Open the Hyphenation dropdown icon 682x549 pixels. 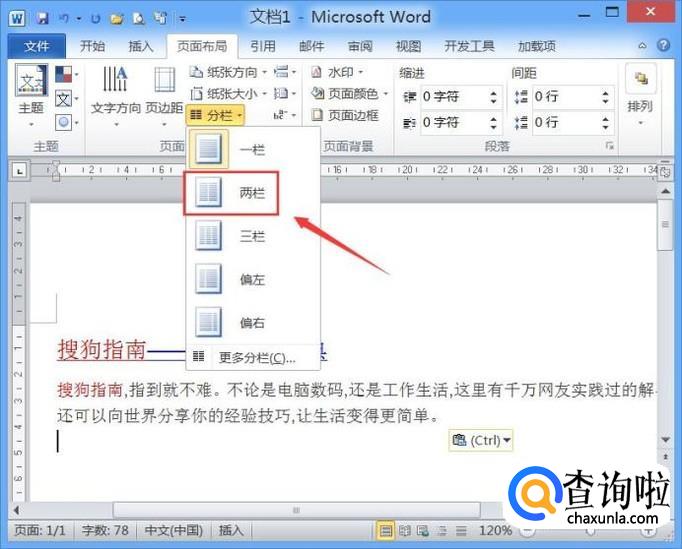[285, 115]
